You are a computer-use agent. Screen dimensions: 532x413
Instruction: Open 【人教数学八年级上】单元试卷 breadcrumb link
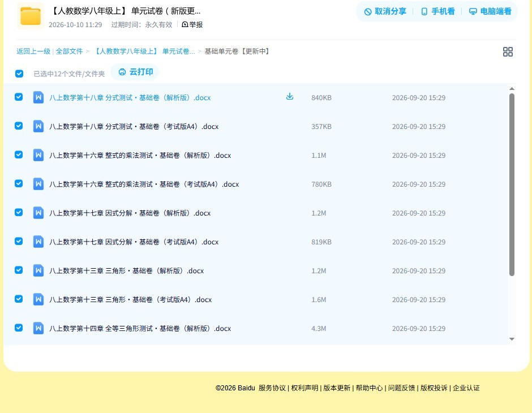[x=144, y=51]
